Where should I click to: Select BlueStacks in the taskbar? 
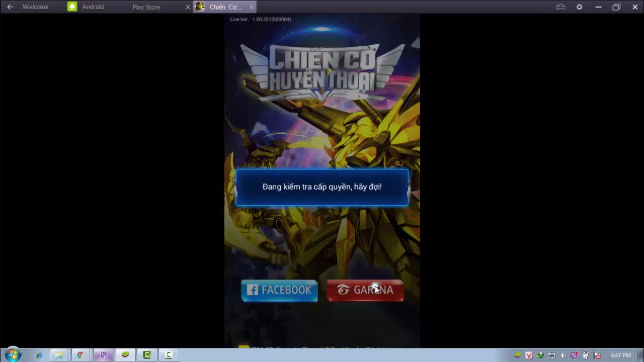[125, 355]
